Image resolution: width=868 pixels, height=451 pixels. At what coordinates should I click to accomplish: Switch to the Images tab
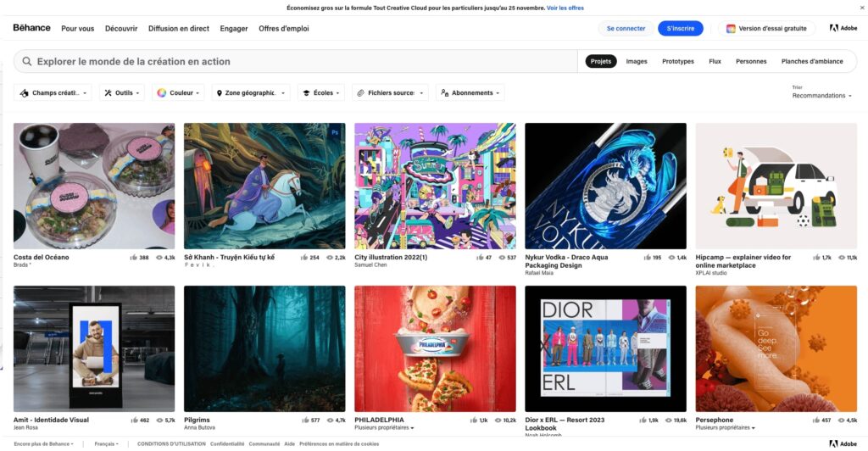click(637, 62)
